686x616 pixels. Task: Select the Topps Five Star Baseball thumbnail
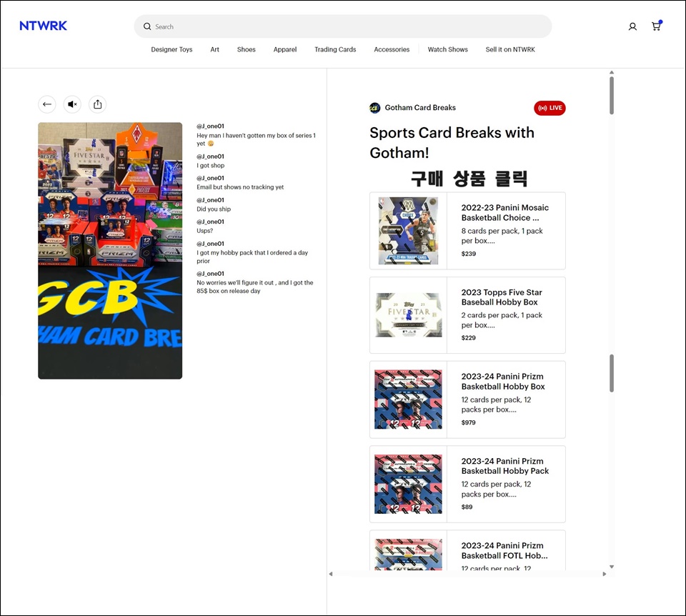(408, 315)
